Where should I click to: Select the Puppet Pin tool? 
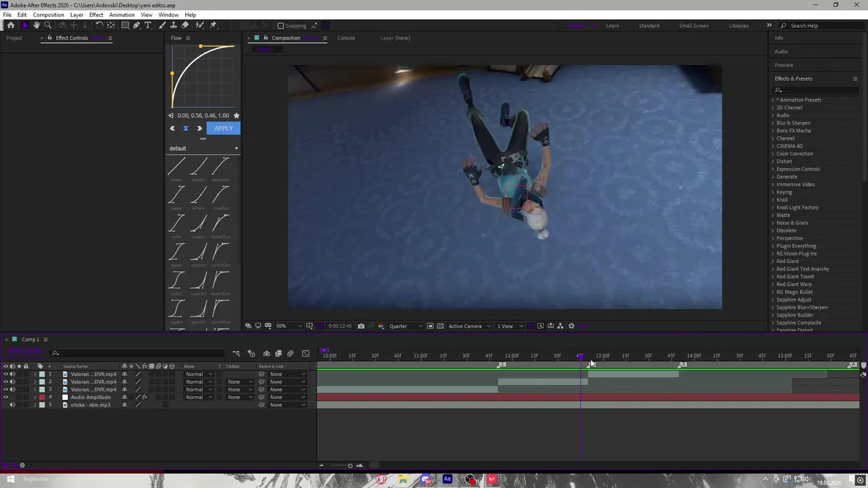tap(213, 26)
